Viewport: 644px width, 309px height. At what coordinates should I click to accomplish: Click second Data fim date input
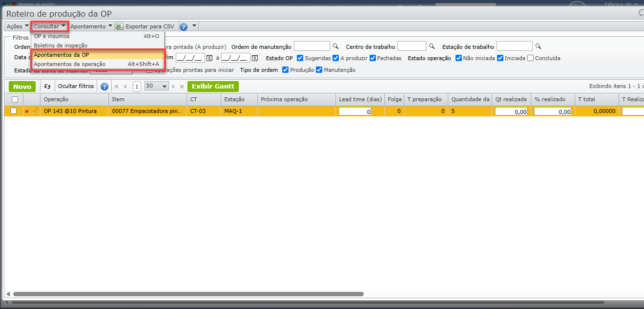(235, 58)
